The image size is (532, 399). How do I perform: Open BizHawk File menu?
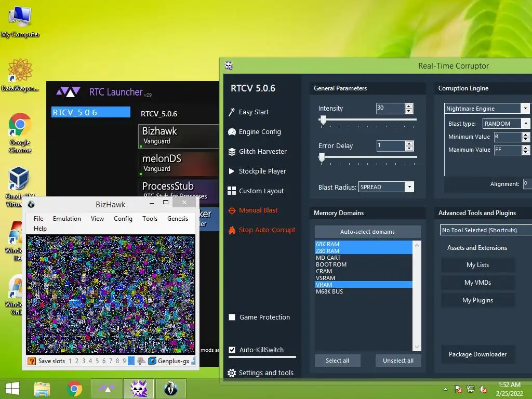pyautogui.click(x=38, y=219)
